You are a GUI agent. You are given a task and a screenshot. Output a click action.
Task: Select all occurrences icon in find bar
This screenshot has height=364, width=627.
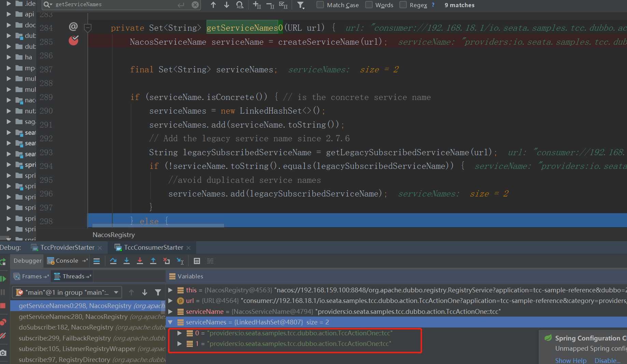(283, 5)
